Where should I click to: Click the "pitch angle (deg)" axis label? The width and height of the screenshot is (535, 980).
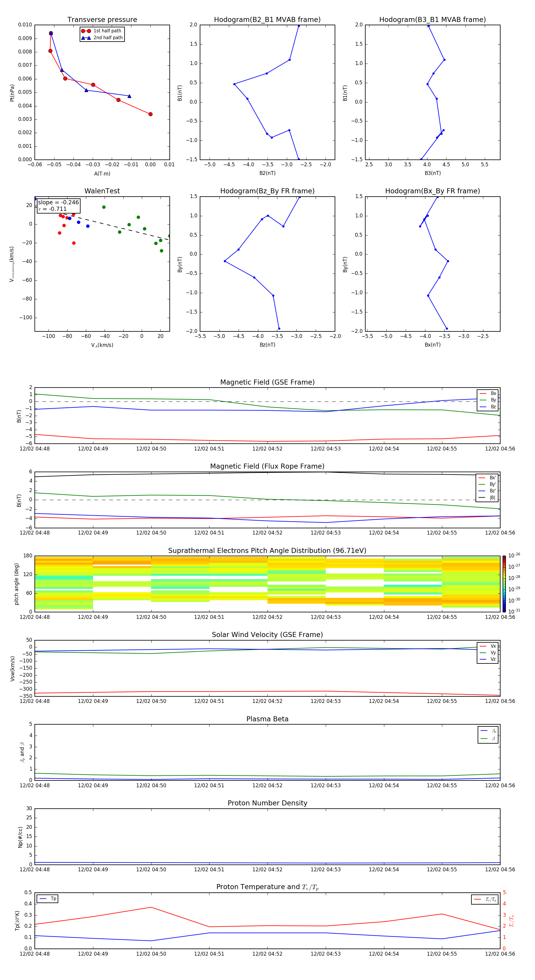pyautogui.click(x=16, y=584)
